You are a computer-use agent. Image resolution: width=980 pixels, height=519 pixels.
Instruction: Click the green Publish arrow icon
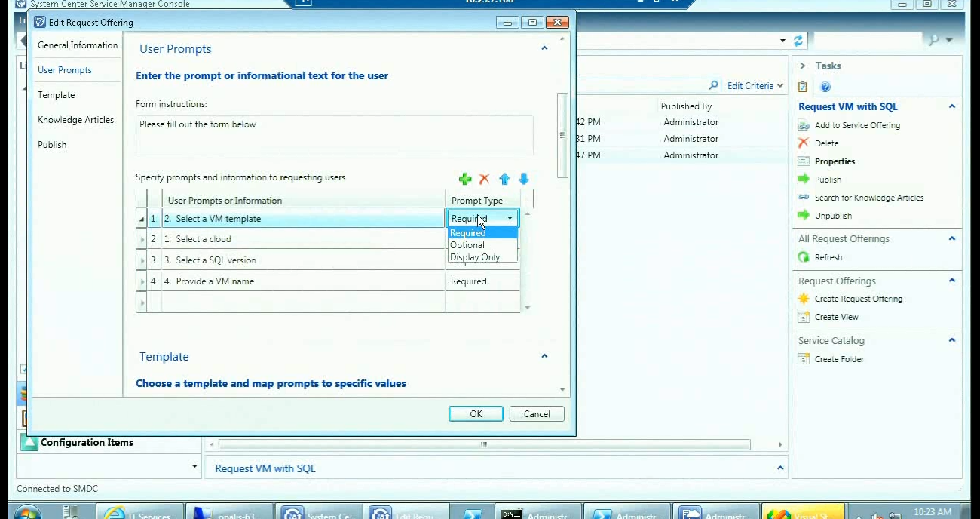pos(804,180)
